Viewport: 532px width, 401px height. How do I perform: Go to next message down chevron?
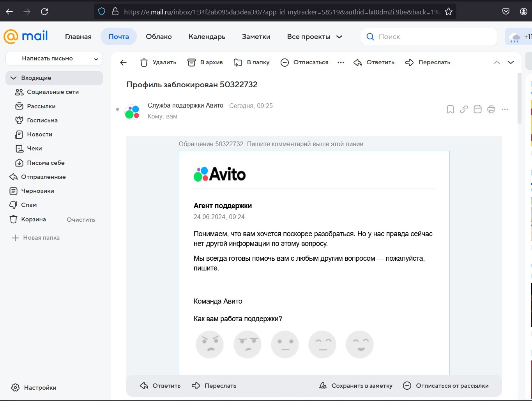click(511, 62)
